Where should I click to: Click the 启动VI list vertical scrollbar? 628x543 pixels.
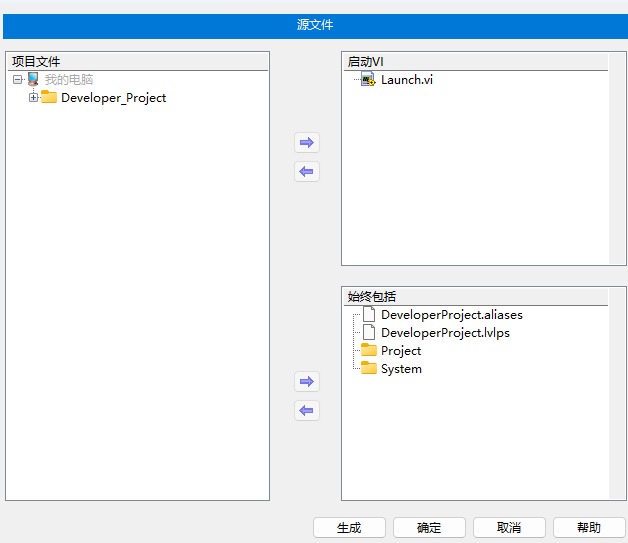click(x=617, y=158)
